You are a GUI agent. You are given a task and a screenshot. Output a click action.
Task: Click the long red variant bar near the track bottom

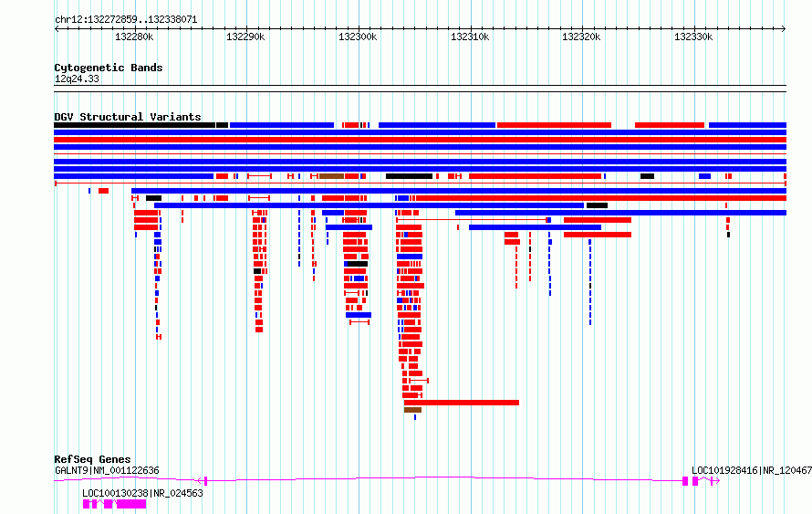point(462,403)
